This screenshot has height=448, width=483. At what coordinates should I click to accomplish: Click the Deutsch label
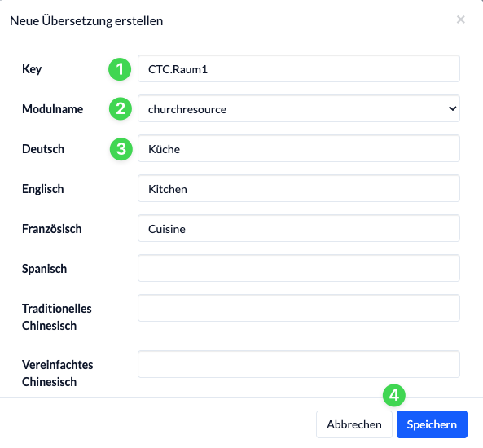coord(43,149)
